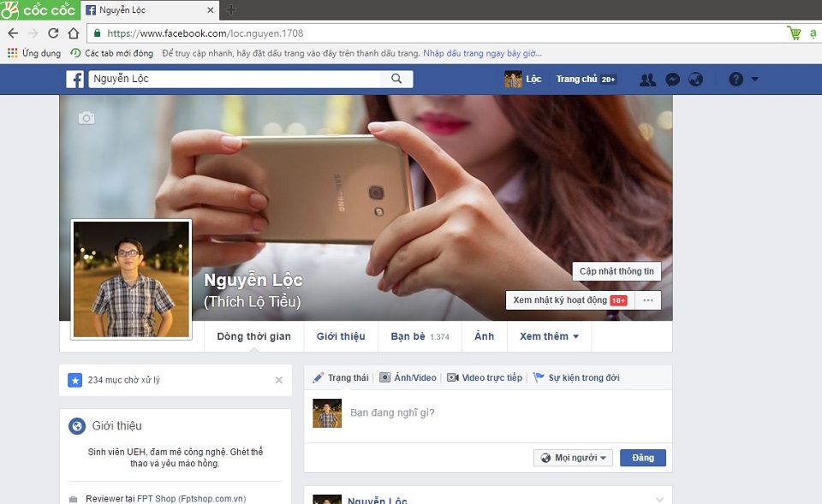822x504 pixels.
Task: Click small profile avatar in top bar
Action: click(513, 79)
